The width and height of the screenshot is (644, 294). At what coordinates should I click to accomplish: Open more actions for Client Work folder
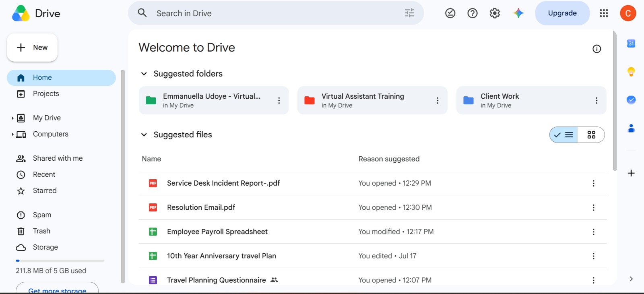[x=597, y=101]
